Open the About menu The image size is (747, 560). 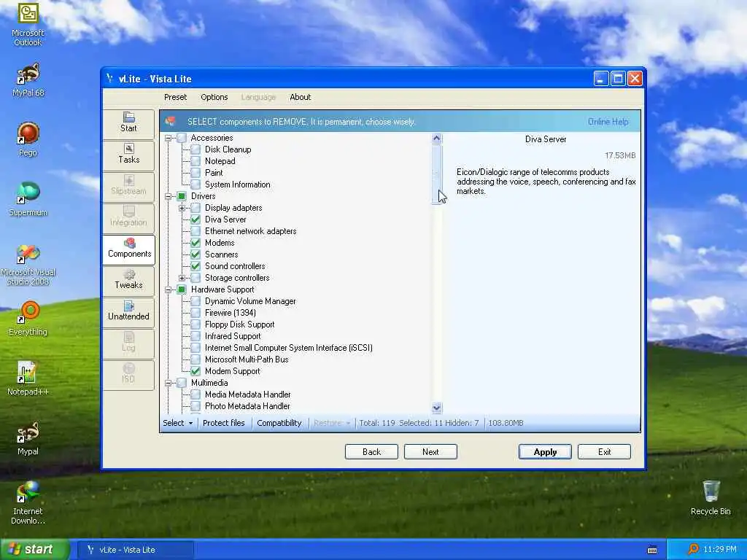click(300, 97)
